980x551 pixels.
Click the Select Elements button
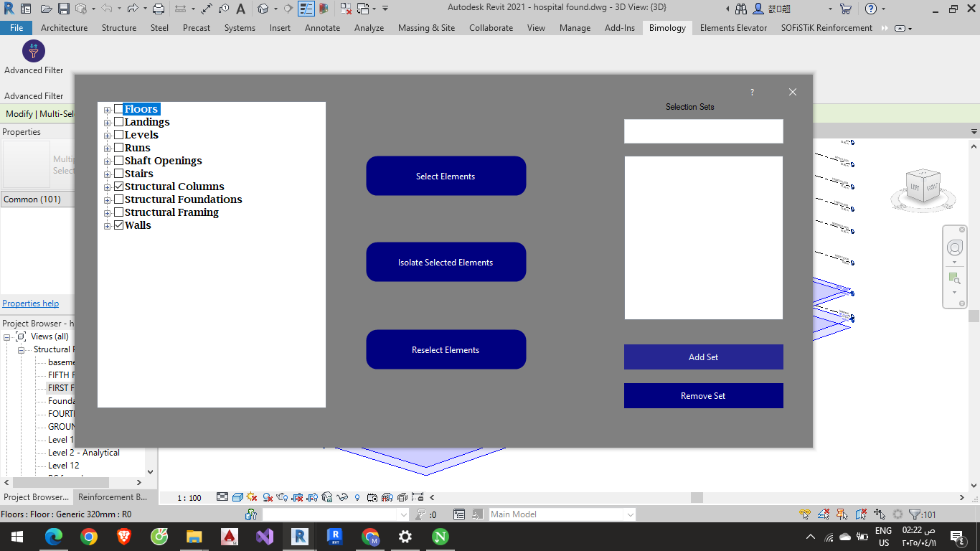(x=446, y=176)
